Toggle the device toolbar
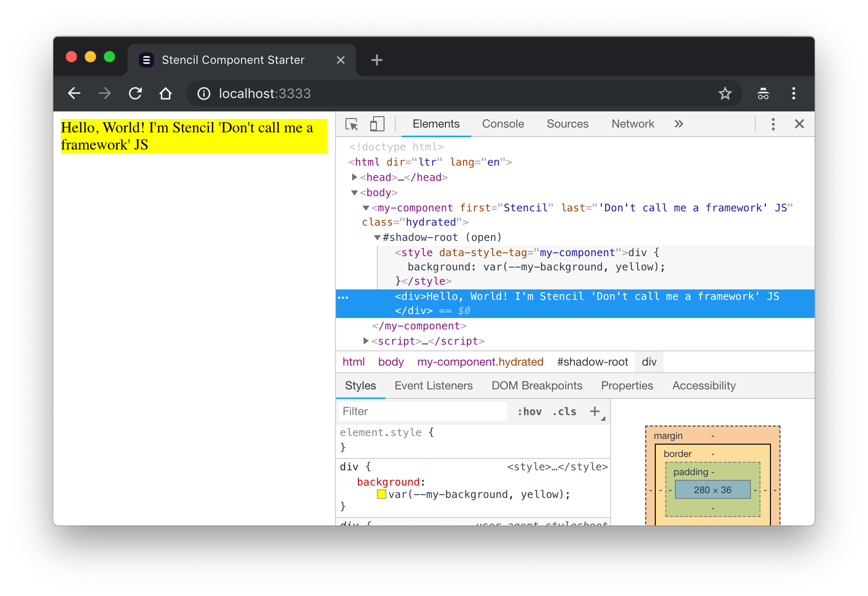Image resolution: width=868 pixels, height=596 pixels. pyautogui.click(x=377, y=124)
